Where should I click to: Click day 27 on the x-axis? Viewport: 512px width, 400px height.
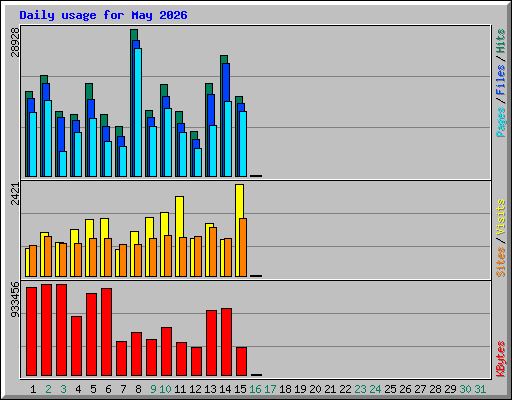click(x=420, y=389)
